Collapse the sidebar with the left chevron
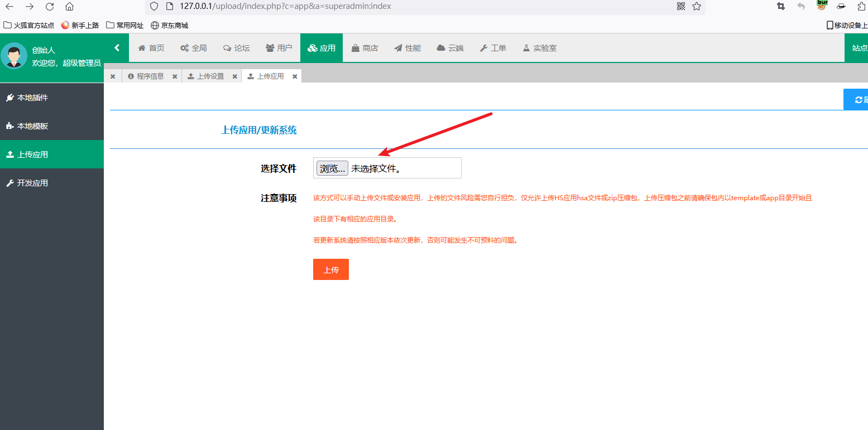 117,48
